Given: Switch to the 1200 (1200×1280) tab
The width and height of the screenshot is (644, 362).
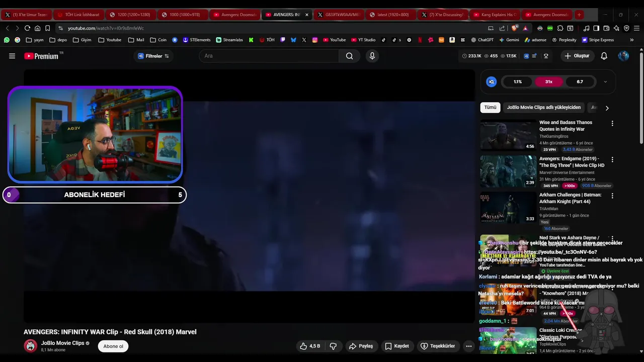Looking at the screenshot, I should (130, 15).
